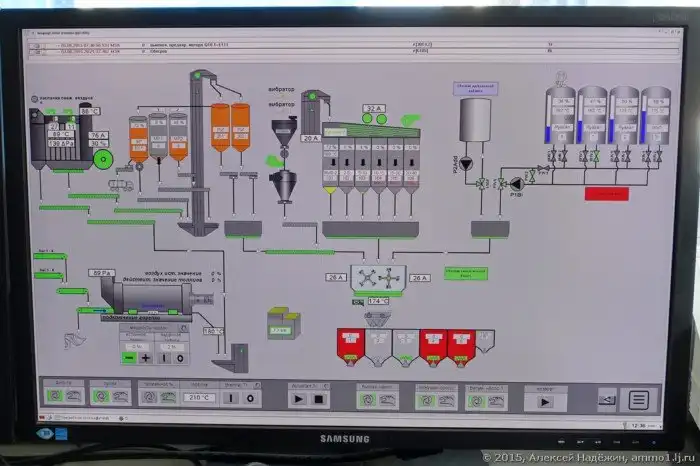Click the green minus button in burner panel
This screenshot has width=700, height=466.
[x=129, y=357]
